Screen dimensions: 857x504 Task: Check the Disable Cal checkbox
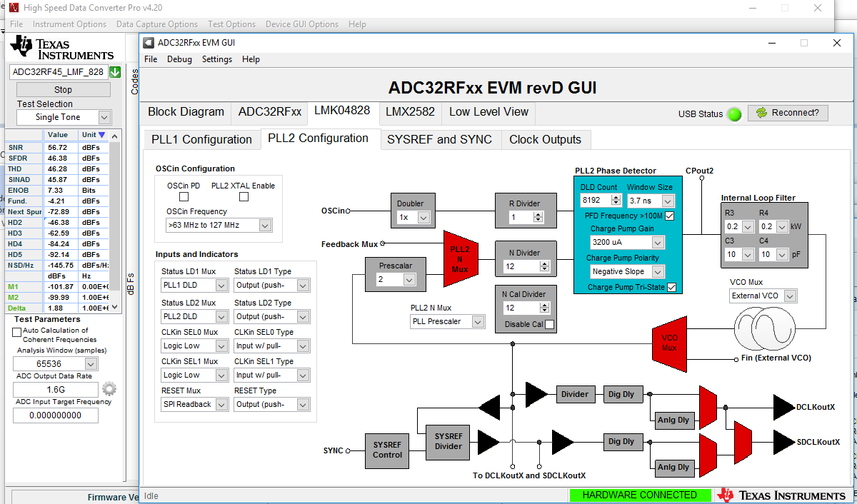549,325
